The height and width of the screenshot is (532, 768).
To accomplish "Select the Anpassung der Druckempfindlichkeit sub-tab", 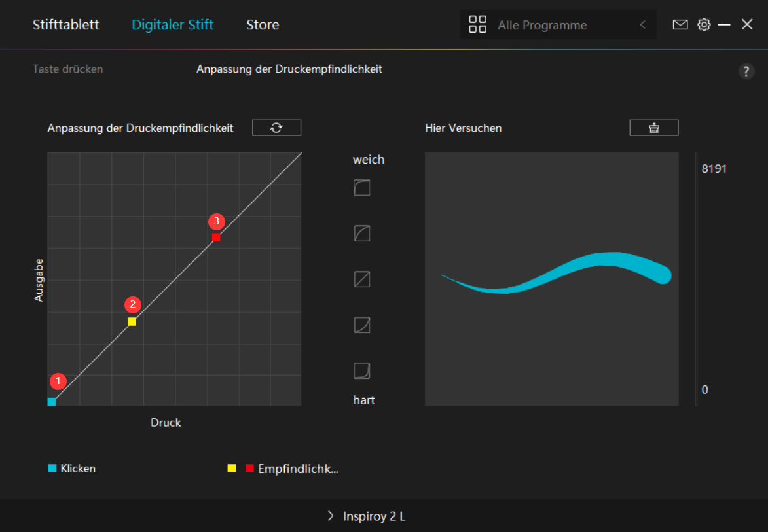I will (289, 69).
